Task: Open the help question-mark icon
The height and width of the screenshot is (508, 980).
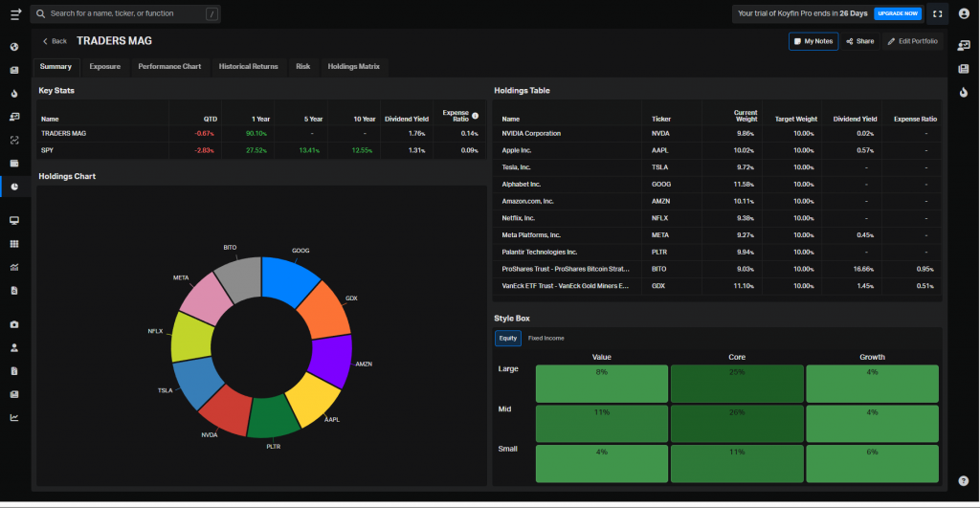Action: pyautogui.click(x=964, y=480)
